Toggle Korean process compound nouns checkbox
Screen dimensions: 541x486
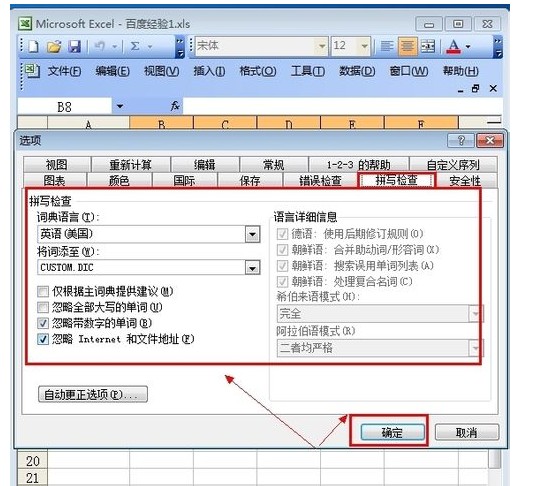pos(282,281)
